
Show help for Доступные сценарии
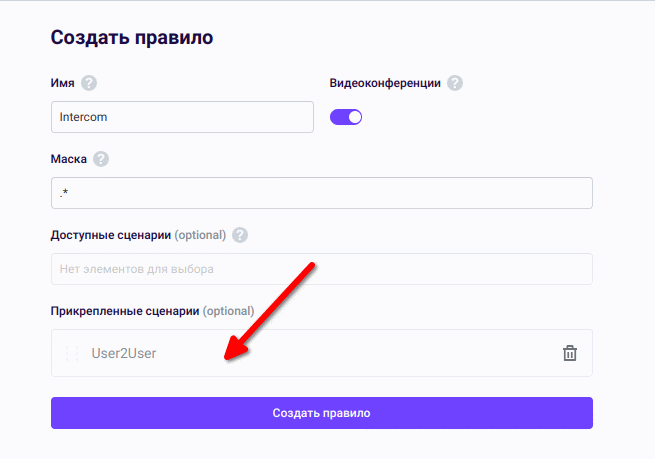tap(239, 235)
